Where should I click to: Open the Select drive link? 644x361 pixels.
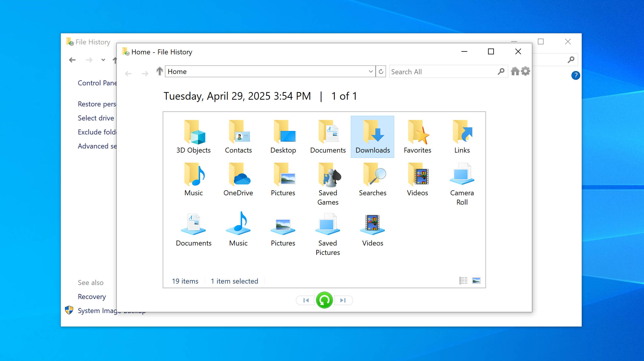[x=96, y=118]
